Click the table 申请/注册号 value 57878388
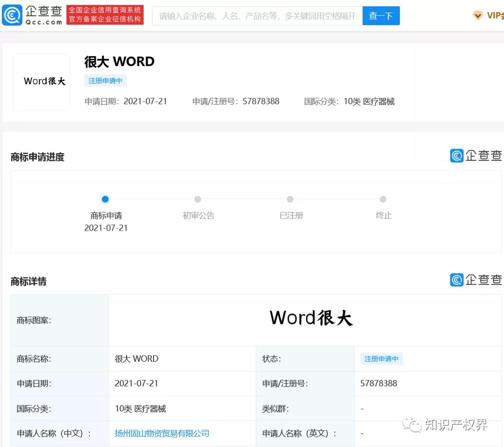 (x=378, y=383)
